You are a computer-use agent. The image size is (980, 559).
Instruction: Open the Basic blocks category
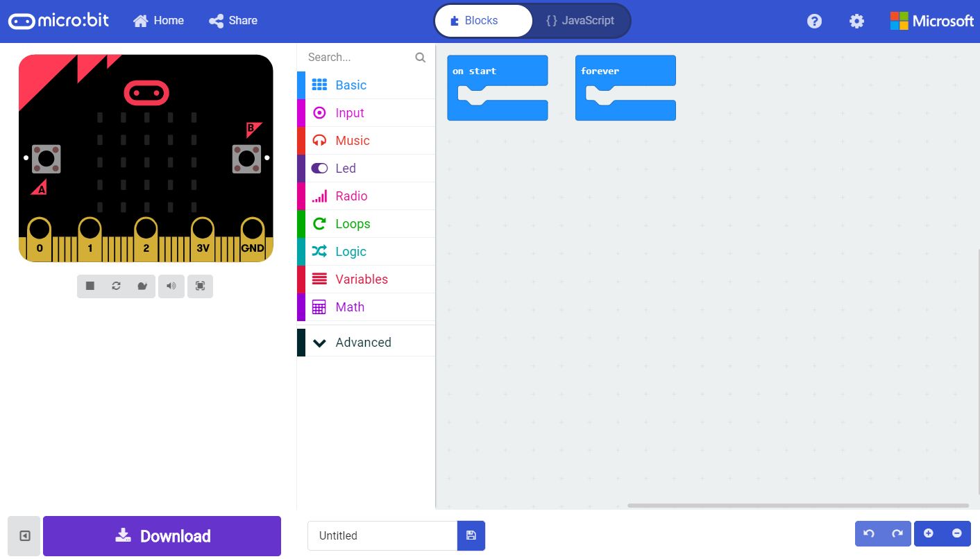tap(366, 85)
